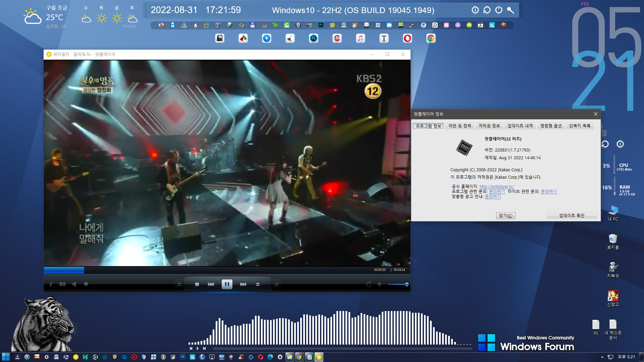The width and height of the screenshot is (644, 362).
Task: Switch to the 업데이트 내역 tab
Action: click(x=520, y=126)
